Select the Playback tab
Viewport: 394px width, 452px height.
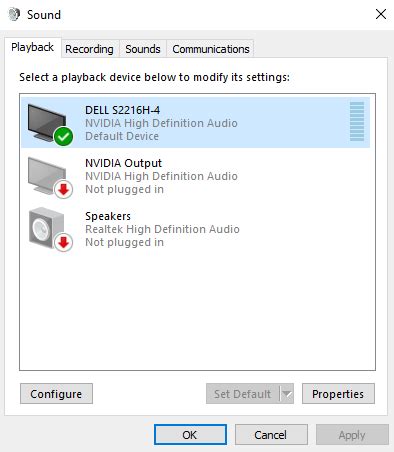(33, 47)
